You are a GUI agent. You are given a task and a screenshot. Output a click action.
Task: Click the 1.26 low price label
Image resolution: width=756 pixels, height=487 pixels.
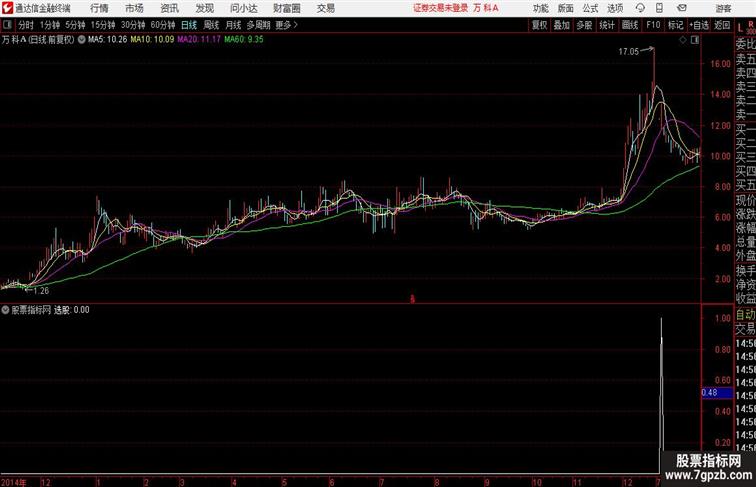click(x=41, y=291)
